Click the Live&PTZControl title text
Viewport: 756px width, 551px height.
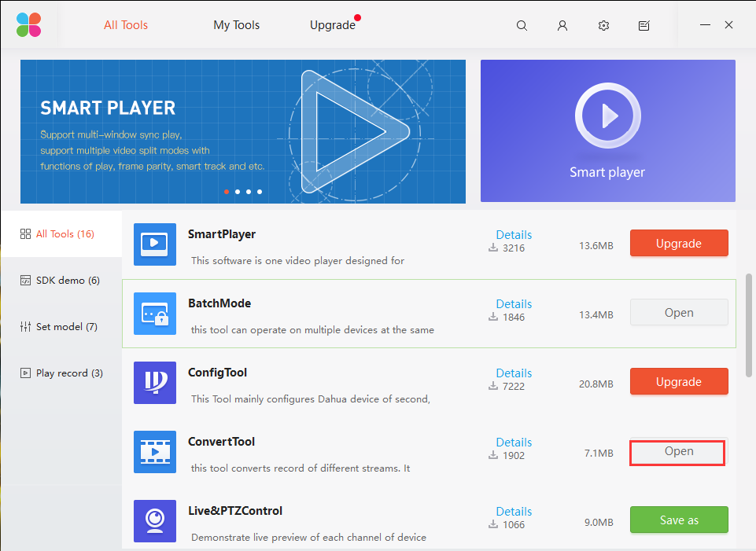click(x=235, y=511)
